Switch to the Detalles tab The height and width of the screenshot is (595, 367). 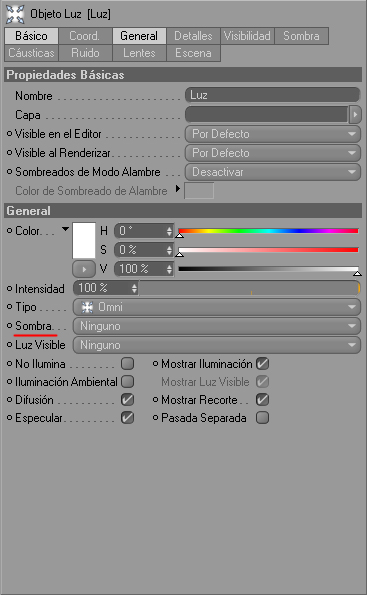coord(193,36)
